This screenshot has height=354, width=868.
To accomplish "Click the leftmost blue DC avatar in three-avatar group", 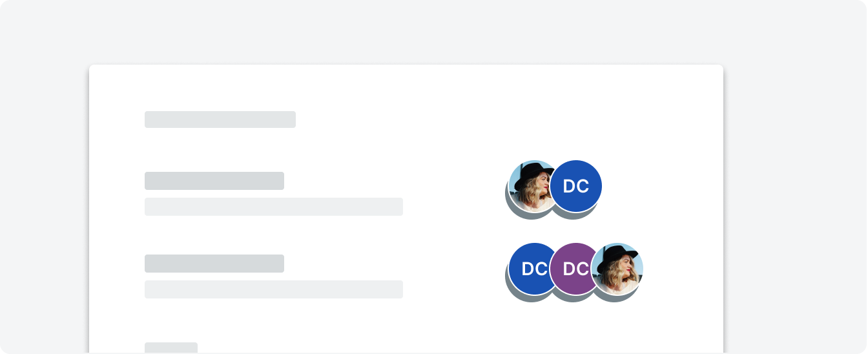I will (533, 269).
